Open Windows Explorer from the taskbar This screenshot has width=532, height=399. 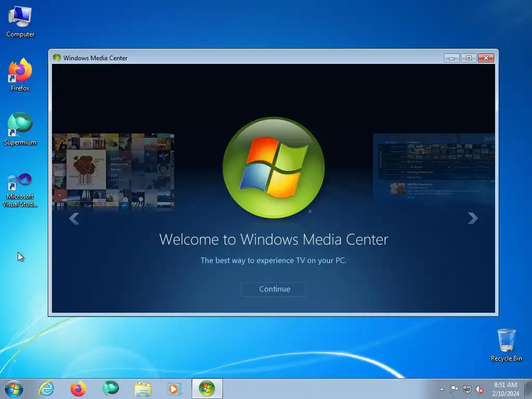[x=143, y=389]
